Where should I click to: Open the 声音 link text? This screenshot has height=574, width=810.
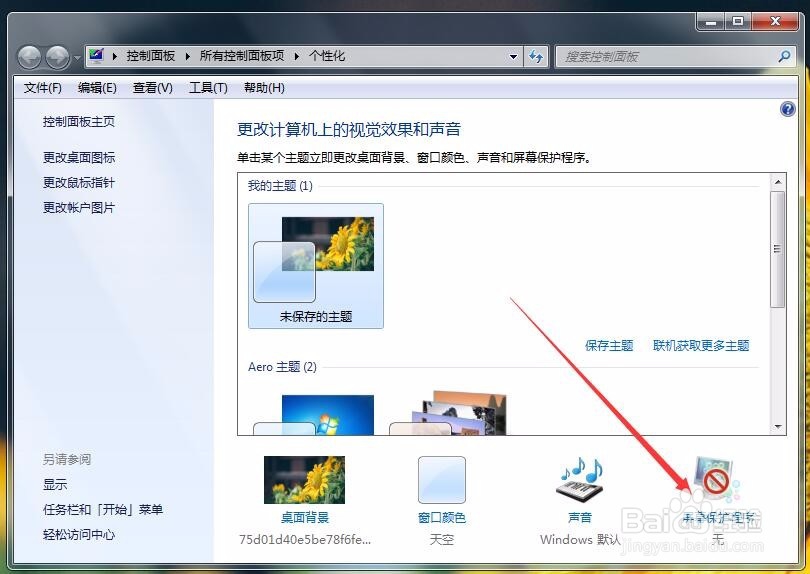pos(580,518)
